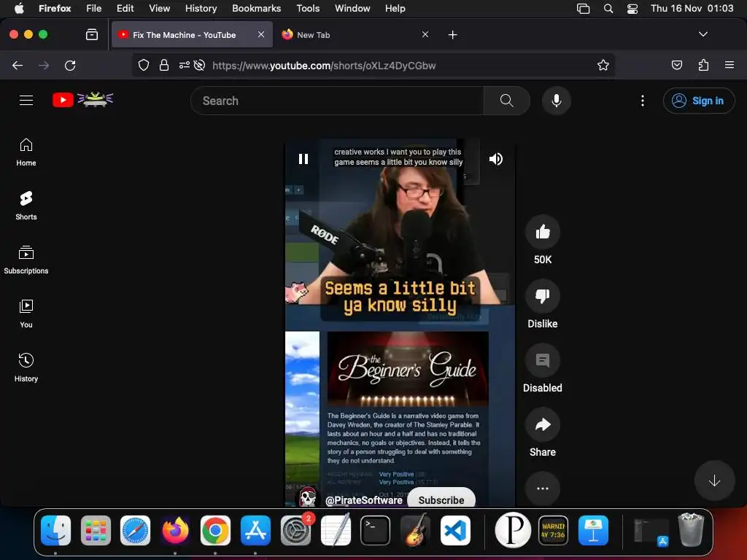Screen dimensions: 747x560
Task: Open Visual Studio Code from Dock
Action: (455, 530)
